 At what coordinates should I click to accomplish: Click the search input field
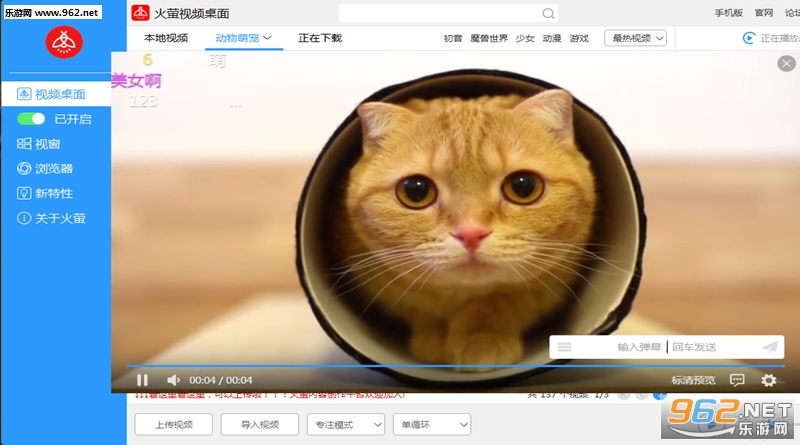448,14
